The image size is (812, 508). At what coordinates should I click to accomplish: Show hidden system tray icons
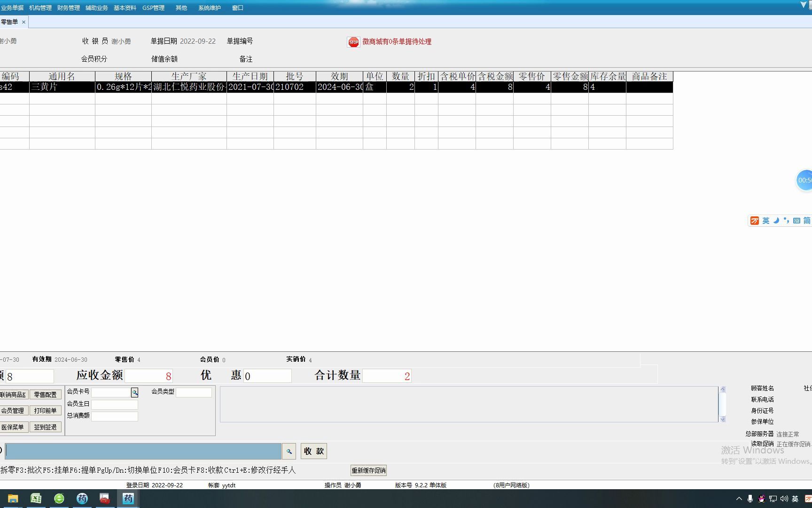(739, 499)
